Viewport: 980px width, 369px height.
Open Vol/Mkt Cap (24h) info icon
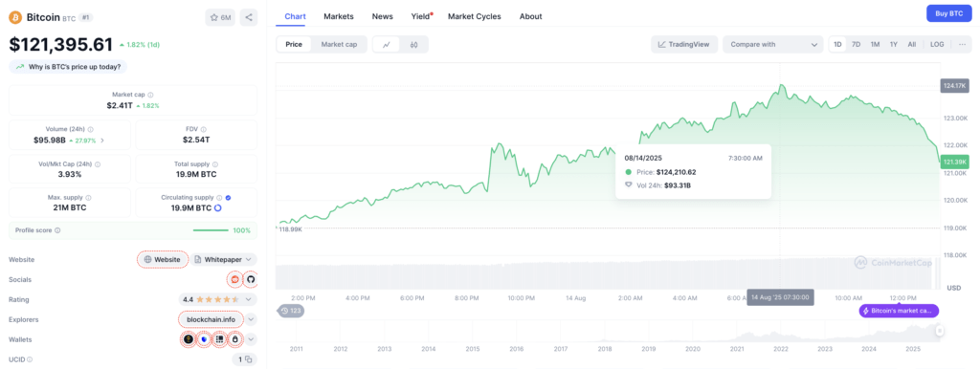(98, 164)
